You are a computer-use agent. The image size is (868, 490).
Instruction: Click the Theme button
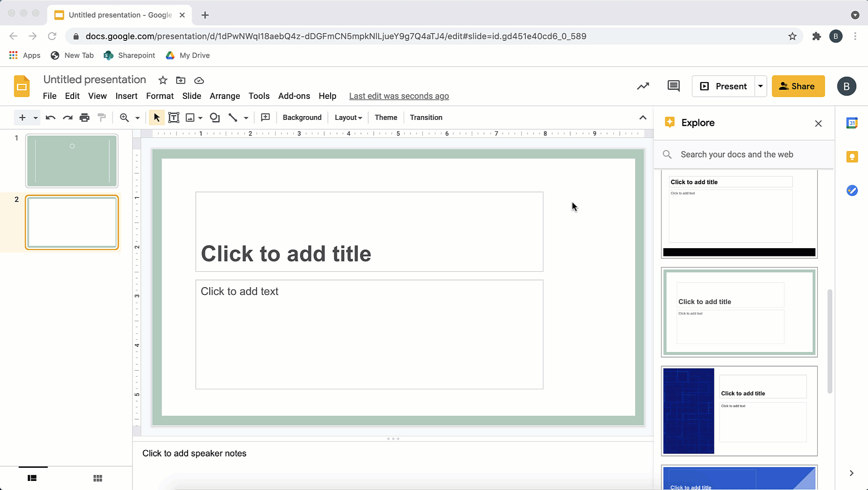(386, 118)
